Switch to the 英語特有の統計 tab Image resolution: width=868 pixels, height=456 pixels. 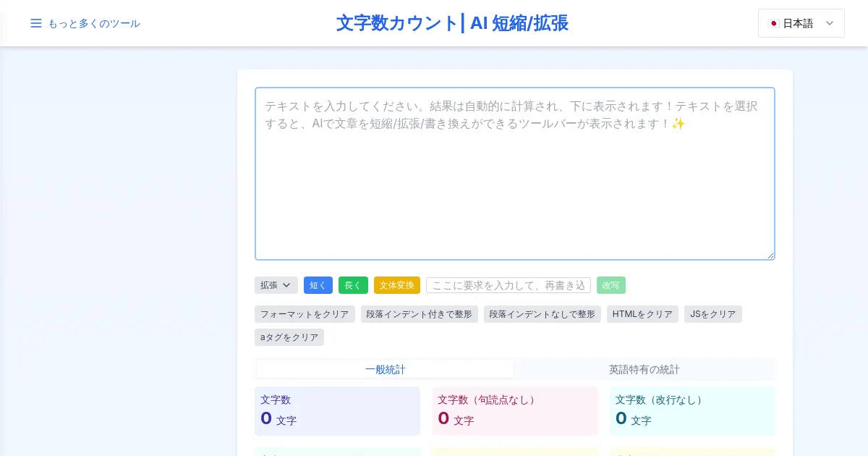click(644, 369)
